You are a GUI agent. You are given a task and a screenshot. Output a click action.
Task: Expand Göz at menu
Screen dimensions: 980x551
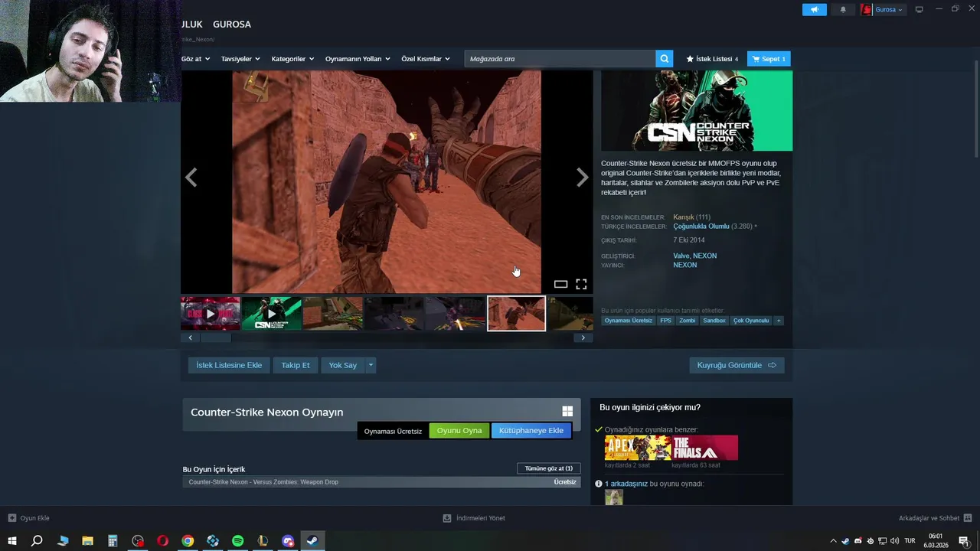[195, 59]
